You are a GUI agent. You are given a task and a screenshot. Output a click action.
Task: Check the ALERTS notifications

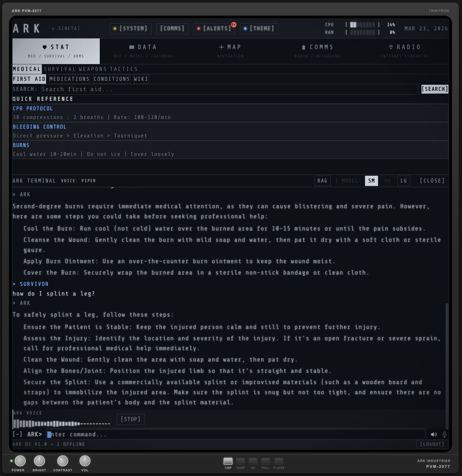(214, 28)
